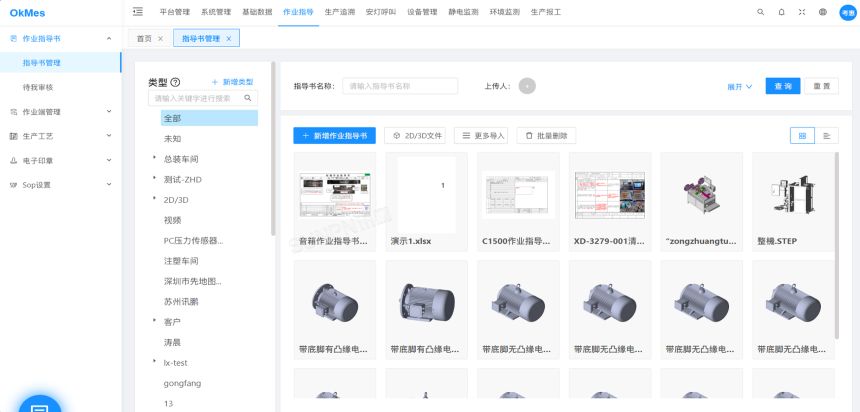The image size is (860, 412).
Task: Open the 整機.STEP model thumbnail
Action: coord(793,193)
